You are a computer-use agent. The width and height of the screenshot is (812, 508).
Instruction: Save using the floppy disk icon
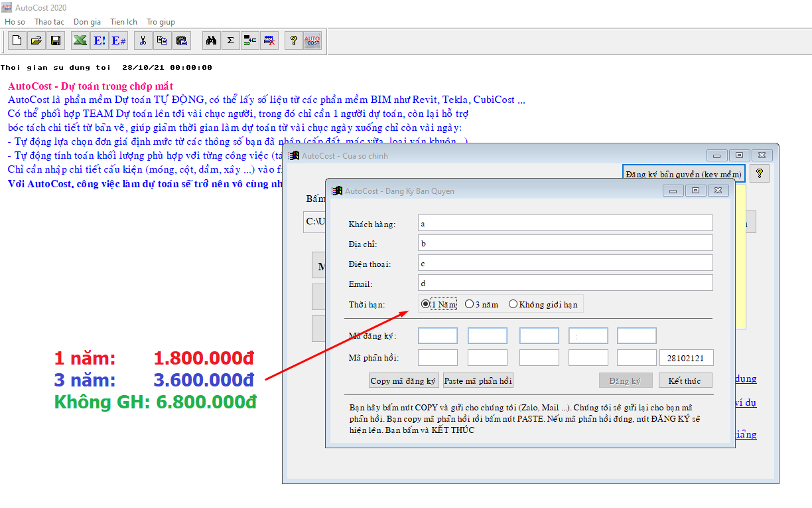click(56, 41)
